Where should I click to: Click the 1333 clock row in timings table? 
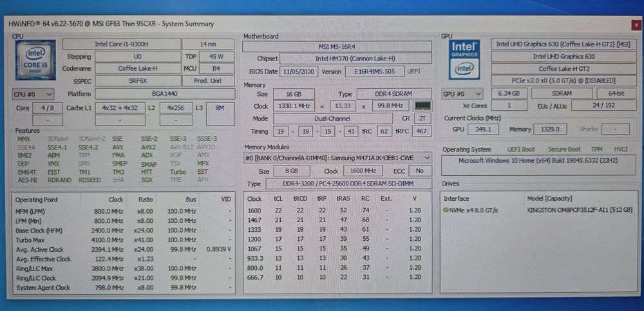click(337, 229)
